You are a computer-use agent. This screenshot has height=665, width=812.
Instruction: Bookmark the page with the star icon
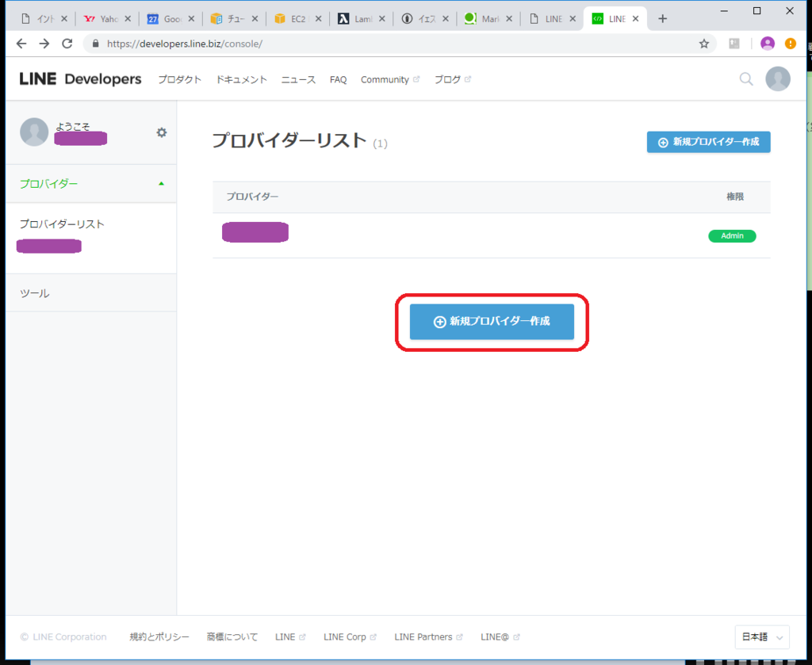703,44
